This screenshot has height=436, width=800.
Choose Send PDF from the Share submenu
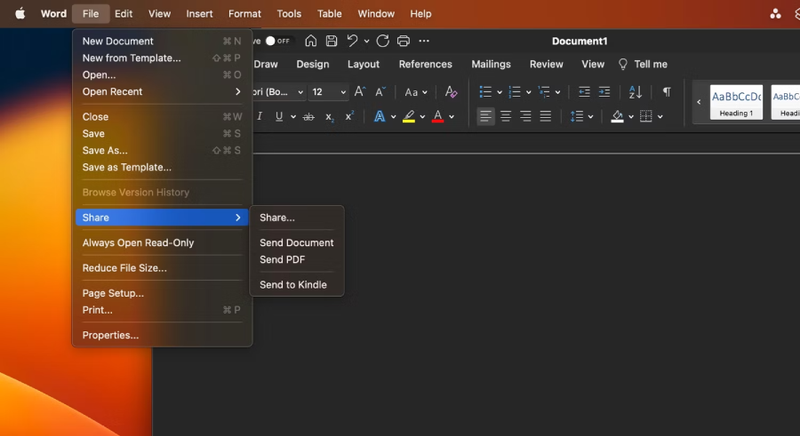(x=282, y=260)
